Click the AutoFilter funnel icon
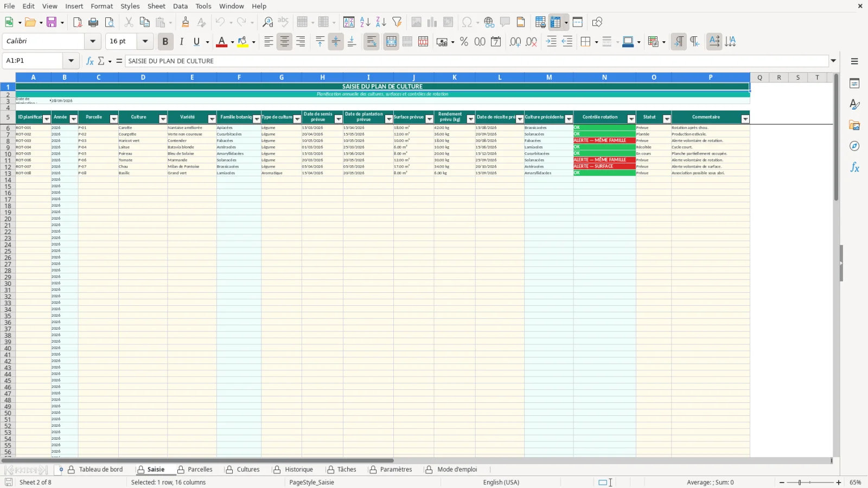This screenshot has height=488, width=868. (x=397, y=22)
